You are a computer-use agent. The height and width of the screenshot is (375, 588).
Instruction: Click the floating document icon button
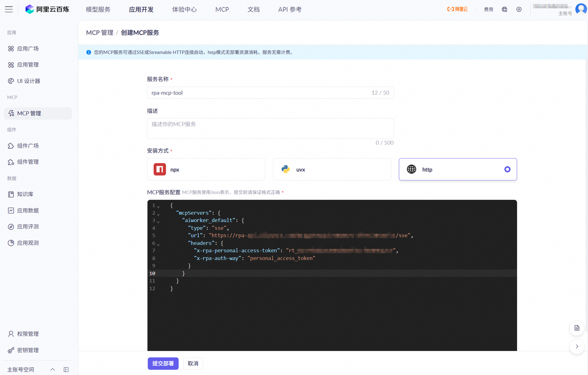tap(577, 328)
